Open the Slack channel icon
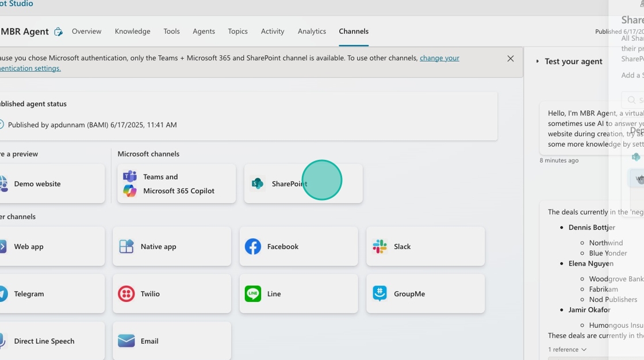This screenshot has width=644, height=360. pyautogui.click(x=379, y=246)
